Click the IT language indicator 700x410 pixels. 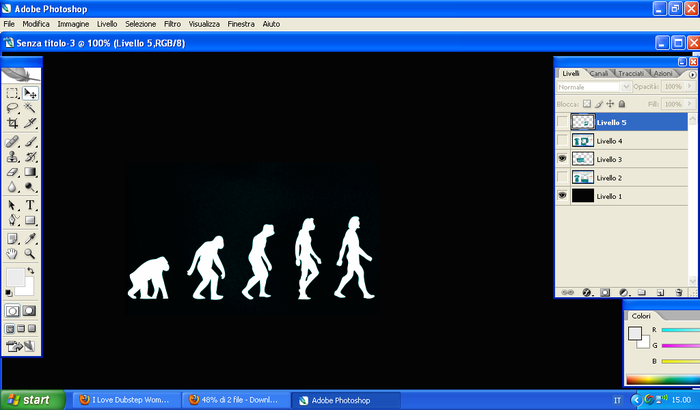pos(617,400)
